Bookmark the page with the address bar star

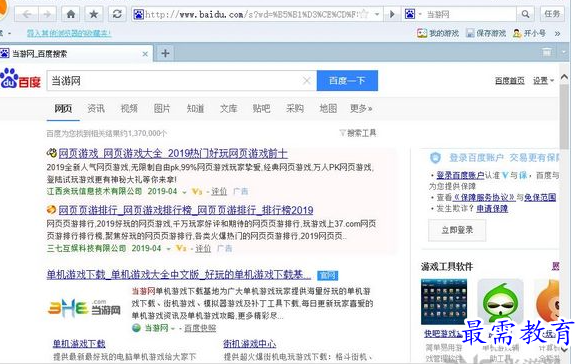point(364,15)
